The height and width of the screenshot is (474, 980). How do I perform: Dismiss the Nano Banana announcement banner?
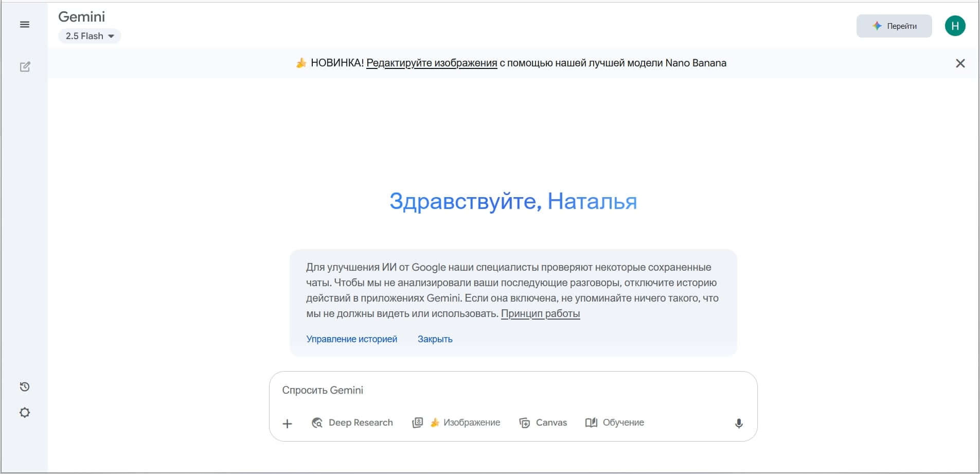pyautogui.click(x=960, y=63)
